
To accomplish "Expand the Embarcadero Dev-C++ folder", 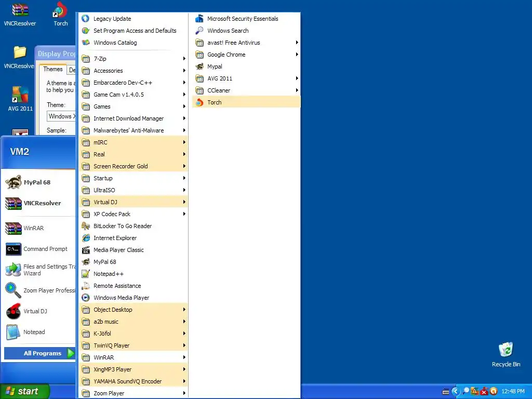I will click(x=133, y=83).
